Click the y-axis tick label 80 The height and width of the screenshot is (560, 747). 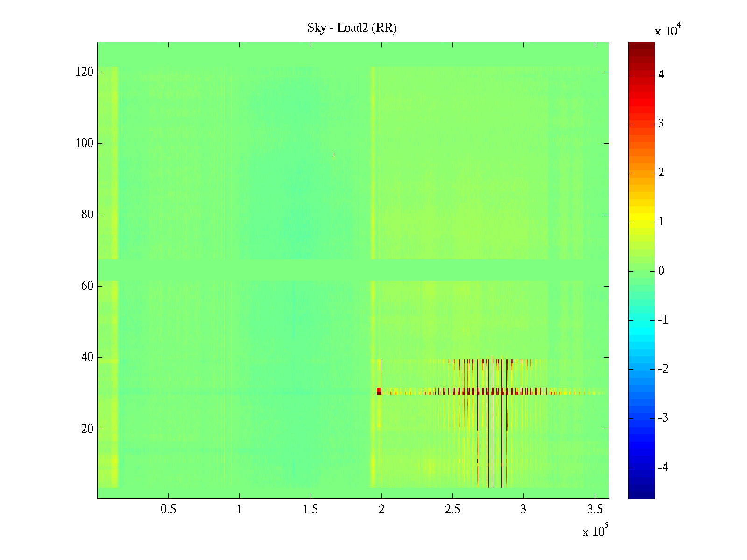87,215
